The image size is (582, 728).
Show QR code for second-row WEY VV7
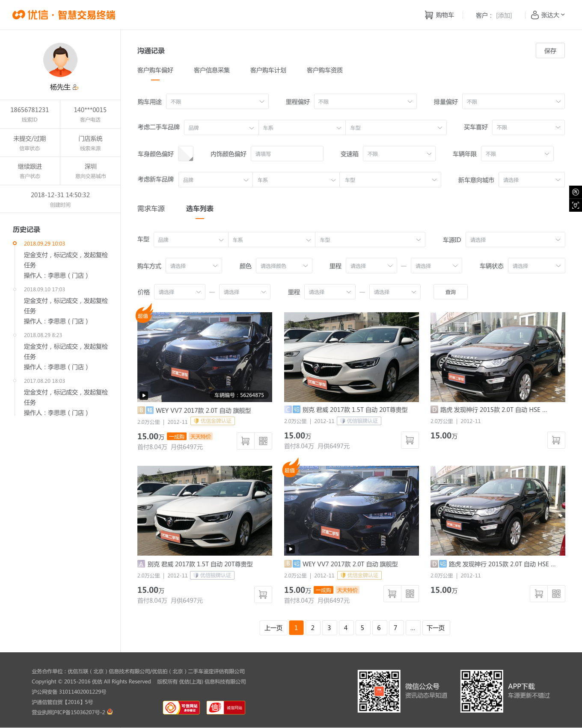click(410, 594)
